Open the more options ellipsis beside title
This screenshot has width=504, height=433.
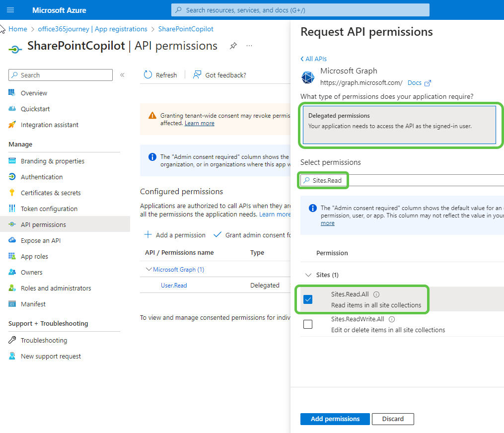(249, 46)
